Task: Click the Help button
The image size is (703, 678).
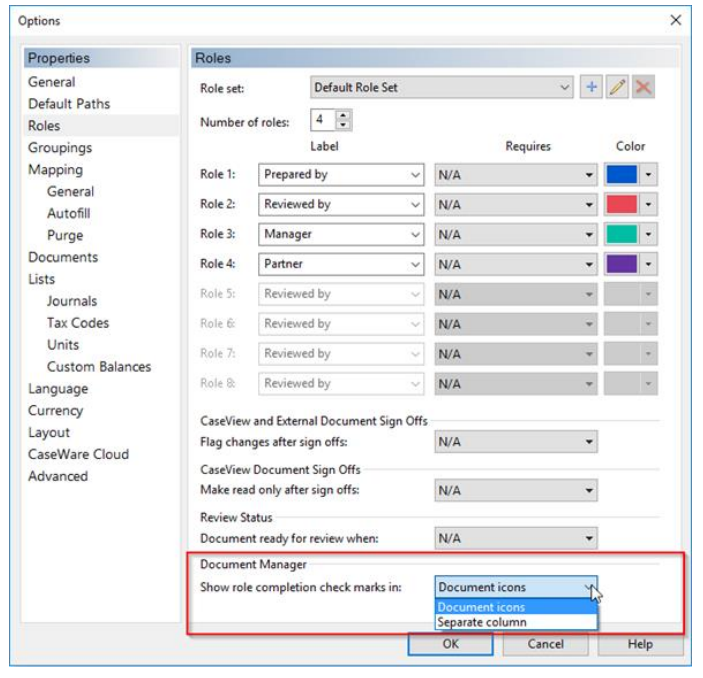Action: point(640,644)
